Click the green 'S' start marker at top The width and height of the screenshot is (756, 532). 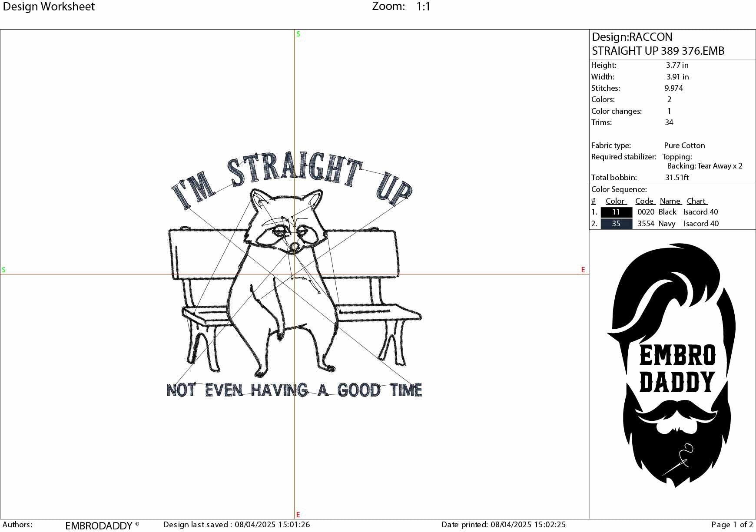point(298,34)
